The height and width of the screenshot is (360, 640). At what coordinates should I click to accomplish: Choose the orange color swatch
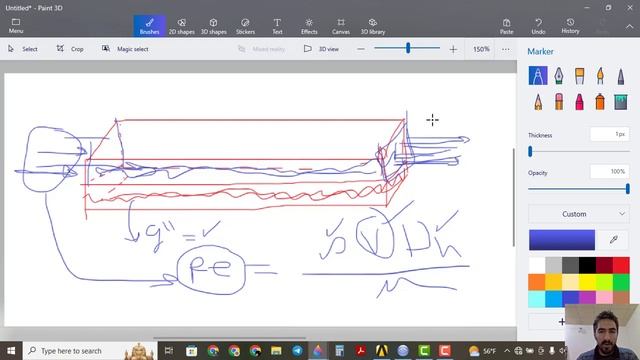coord(537,282)
